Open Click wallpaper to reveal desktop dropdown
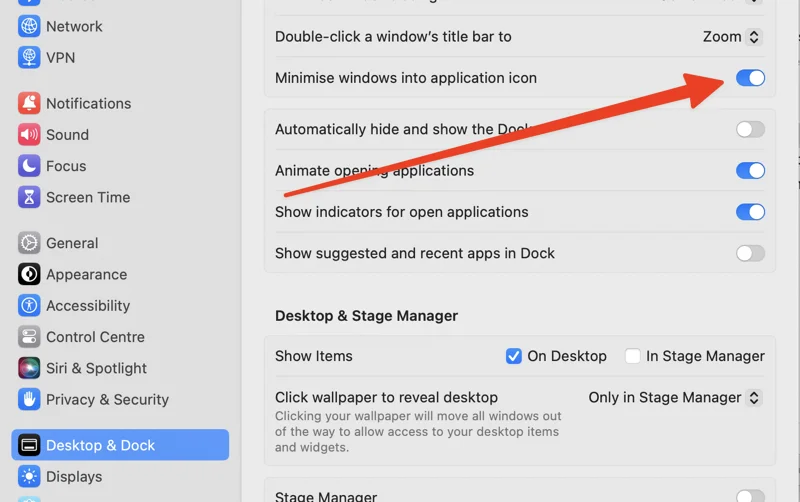 [x=676, y=397]
